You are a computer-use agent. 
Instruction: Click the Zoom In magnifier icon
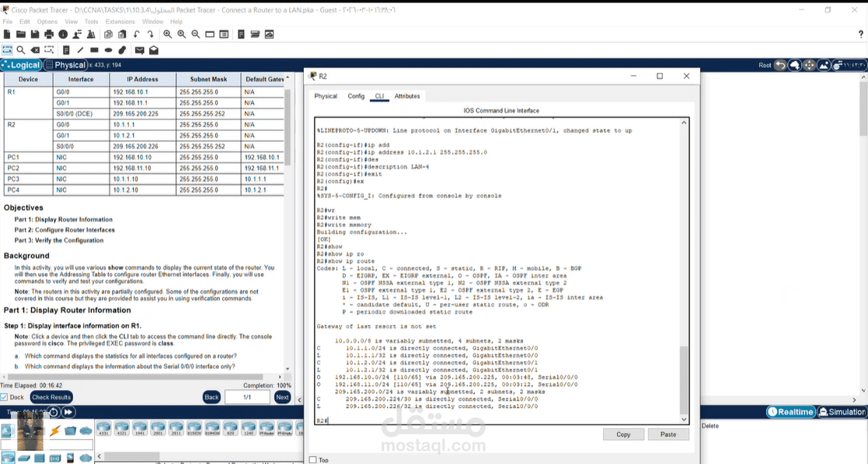168,34
